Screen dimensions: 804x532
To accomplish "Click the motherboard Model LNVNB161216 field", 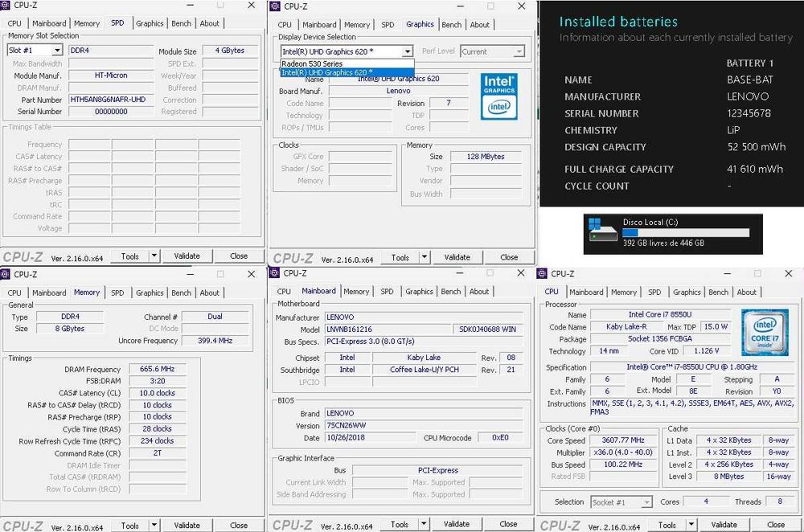I will click(388, 329).
